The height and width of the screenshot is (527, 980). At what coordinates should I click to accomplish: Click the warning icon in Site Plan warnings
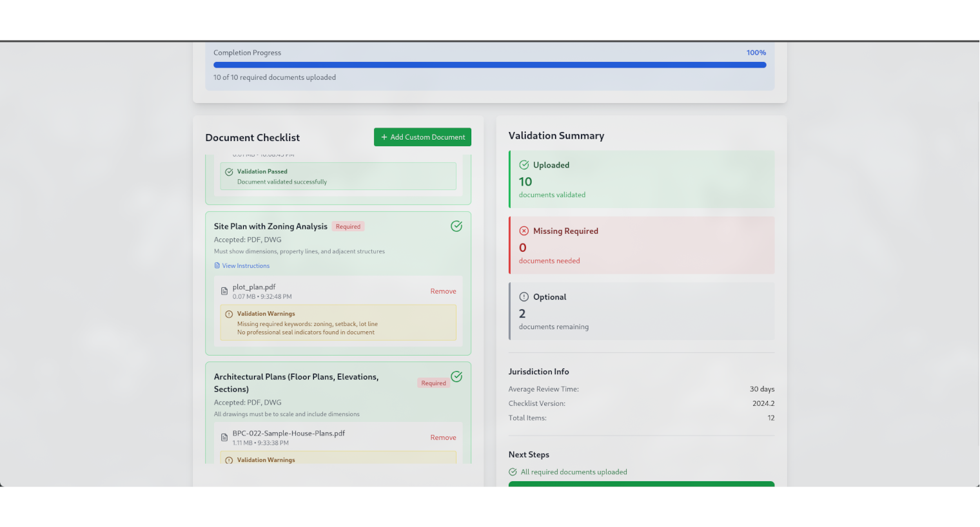tap(229, 314)
